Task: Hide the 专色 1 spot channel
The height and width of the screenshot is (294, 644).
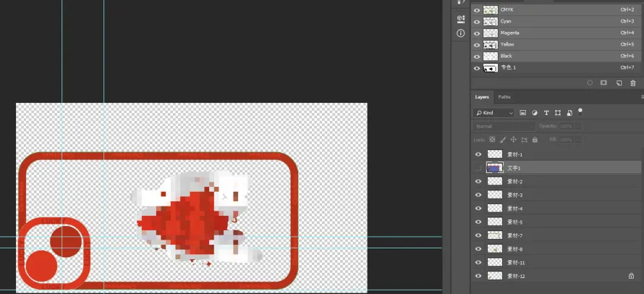Action: click(x=477, y=68)
